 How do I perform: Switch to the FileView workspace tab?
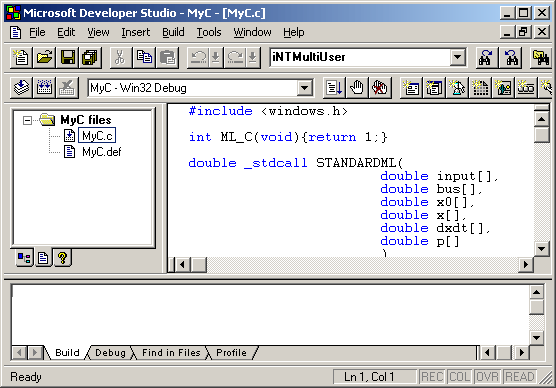43,258
